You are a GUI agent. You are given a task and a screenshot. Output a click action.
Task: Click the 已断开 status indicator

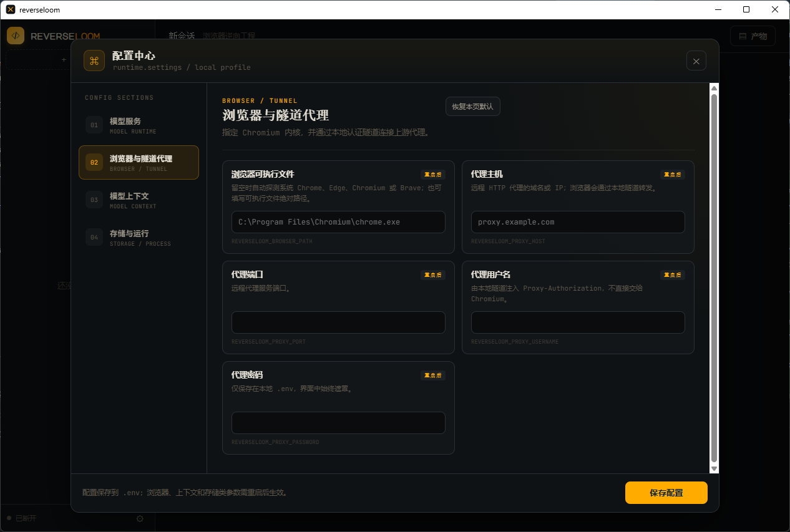22,518
